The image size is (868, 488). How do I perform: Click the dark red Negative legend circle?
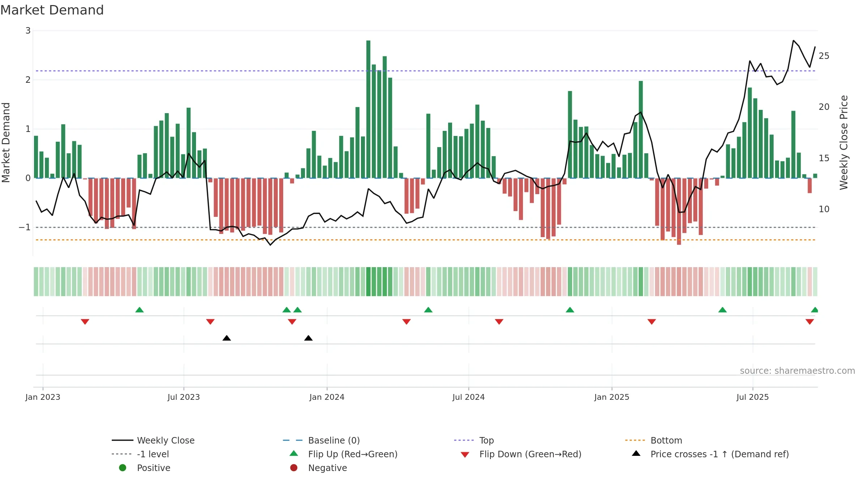(294, 468)
